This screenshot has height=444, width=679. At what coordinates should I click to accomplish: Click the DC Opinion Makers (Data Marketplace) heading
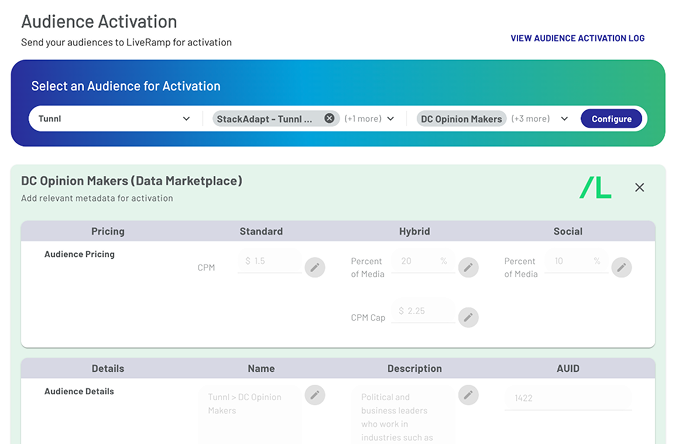click(x=132, y=181)
